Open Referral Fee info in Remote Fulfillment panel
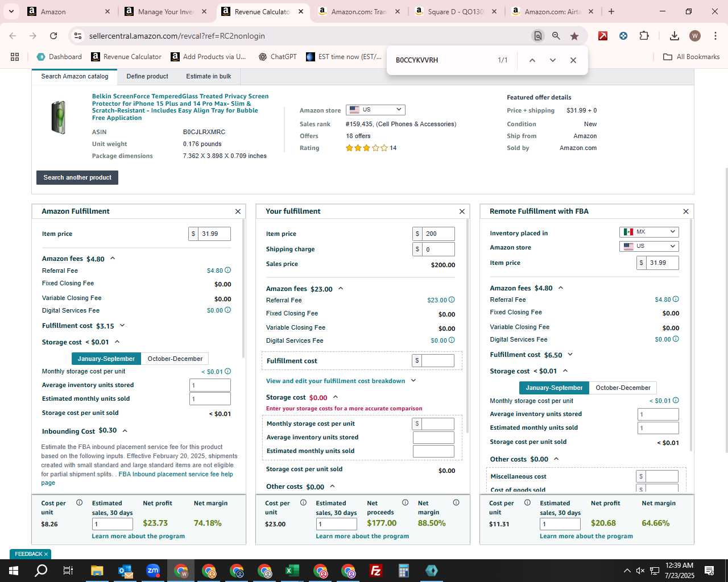Image resolution: width=728 pixels, height=582 pixels. [676, 300]
